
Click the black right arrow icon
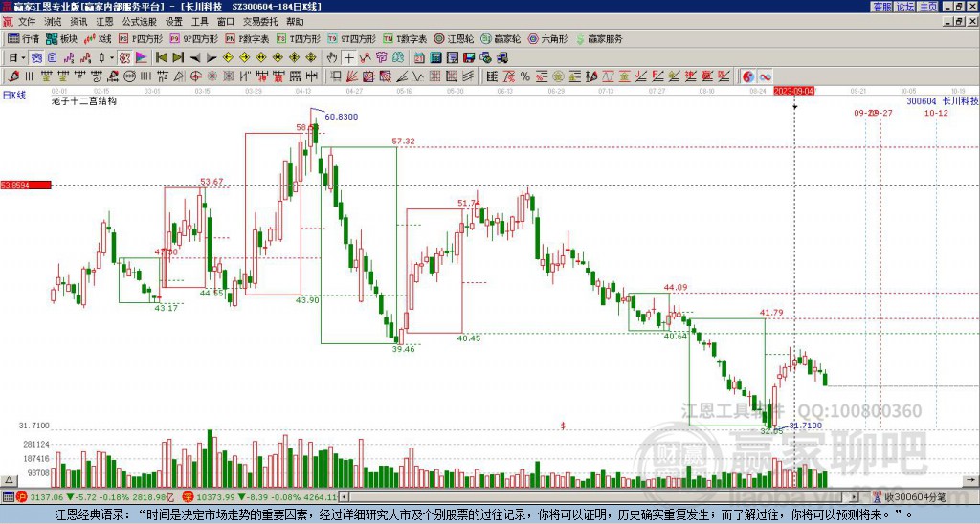[x=212, y=57]
